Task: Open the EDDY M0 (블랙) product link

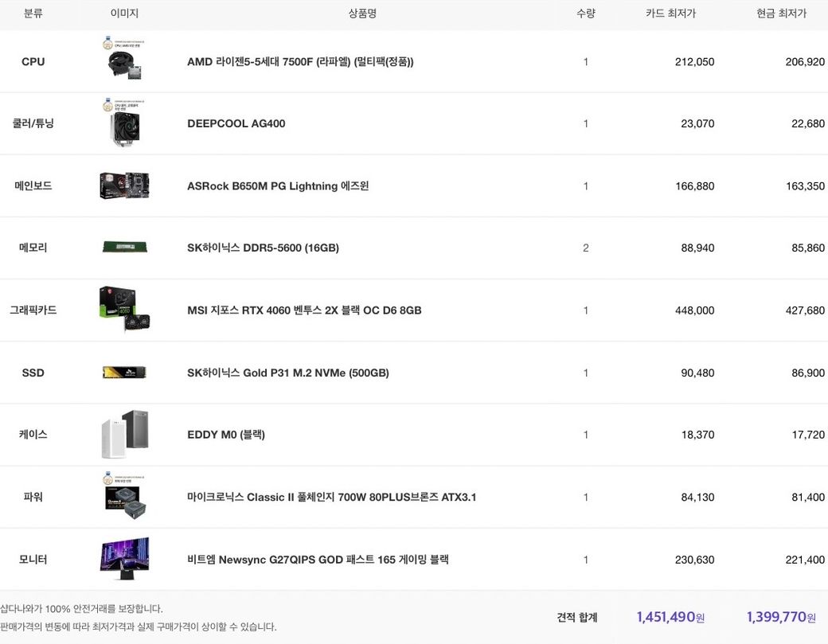Action: [x=226, y=435]
